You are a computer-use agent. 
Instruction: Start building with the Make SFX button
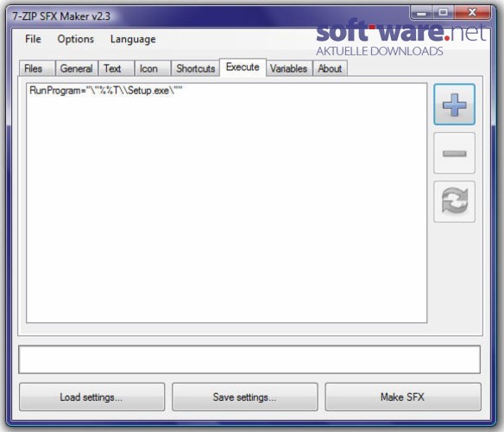[x=403, y=397]
